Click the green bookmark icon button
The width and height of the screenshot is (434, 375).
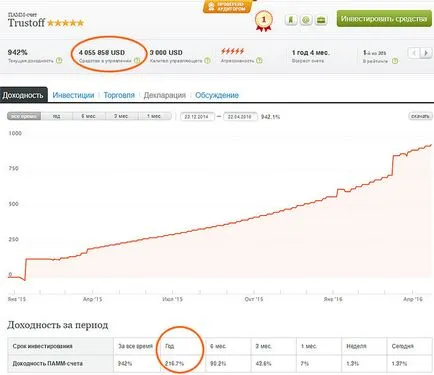tap(291, 20)
